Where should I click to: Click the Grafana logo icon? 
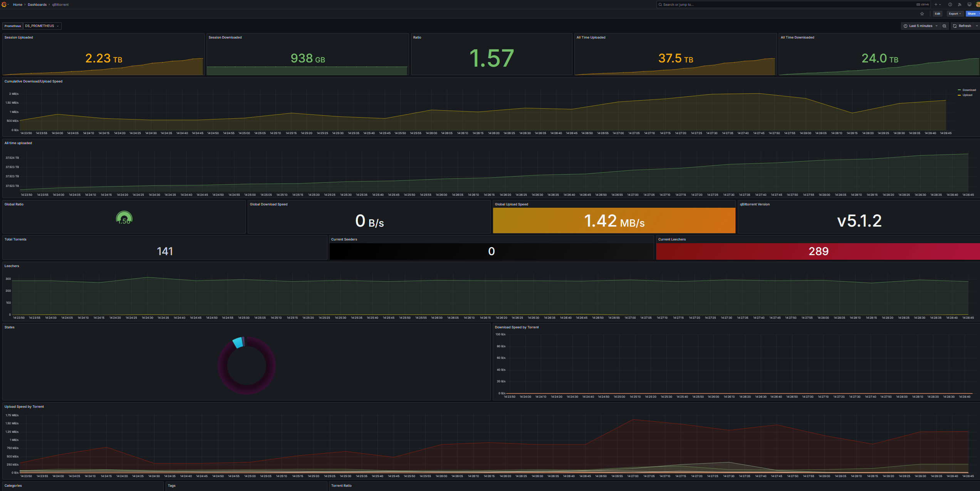coord(3,4)
